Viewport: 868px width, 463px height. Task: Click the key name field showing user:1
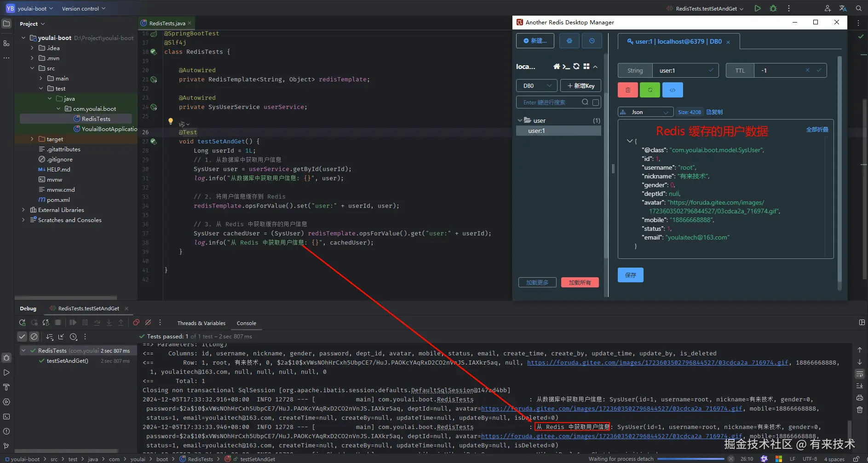coord(685,70)
